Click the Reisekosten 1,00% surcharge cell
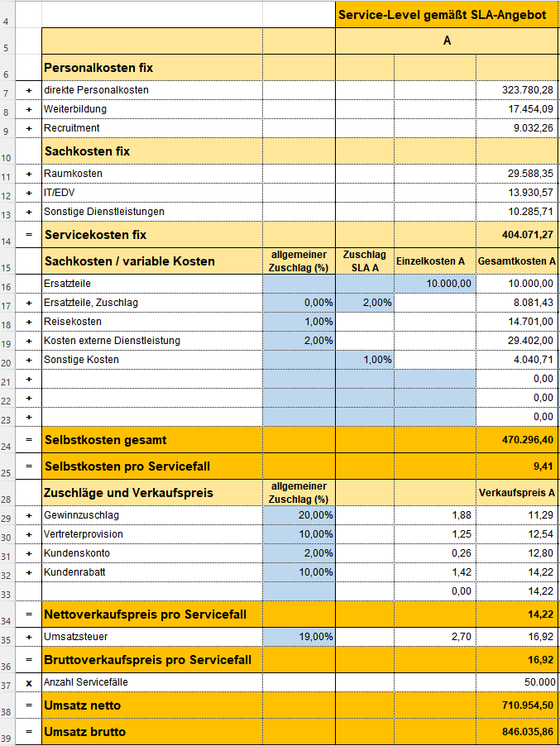 [x=299, y=322]
